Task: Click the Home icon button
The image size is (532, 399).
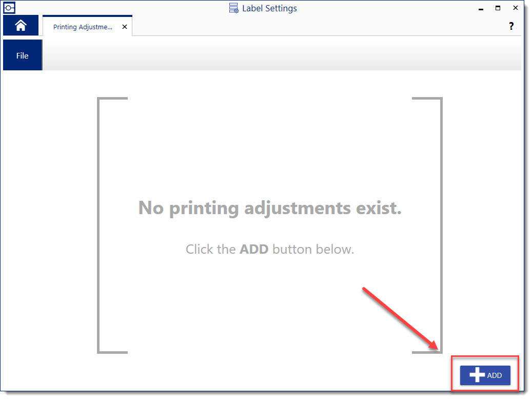Action: tap(21, 26)
